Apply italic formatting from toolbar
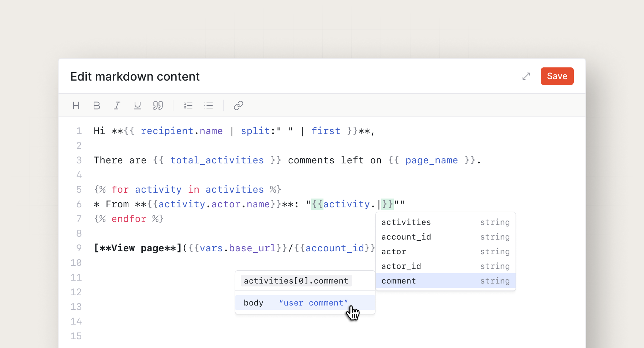 [x=117, y=106]
